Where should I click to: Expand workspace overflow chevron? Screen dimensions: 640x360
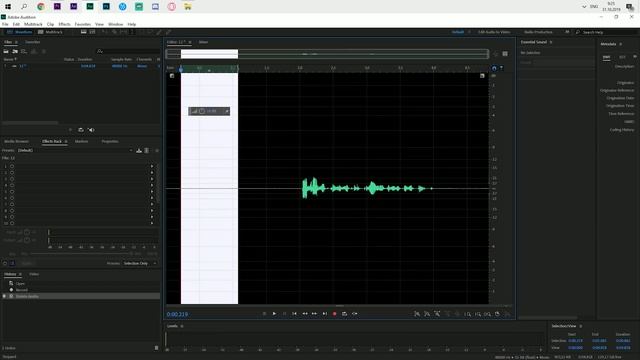coord(567,32)
